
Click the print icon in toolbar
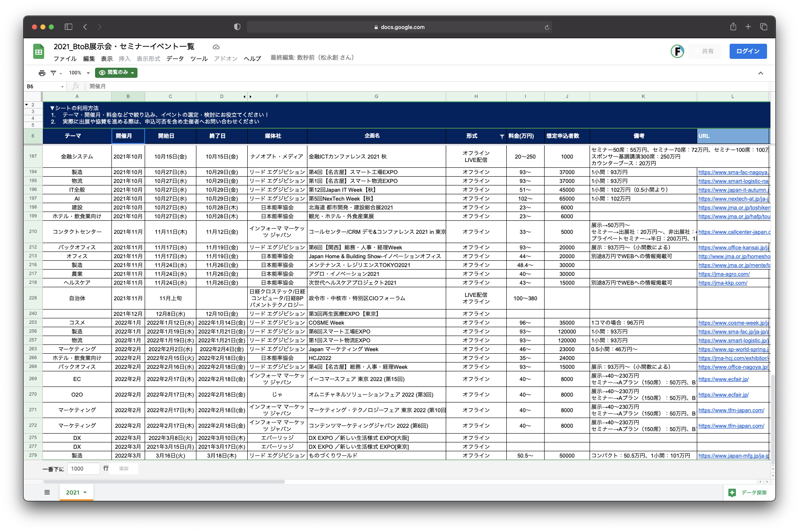click(42, 73)
